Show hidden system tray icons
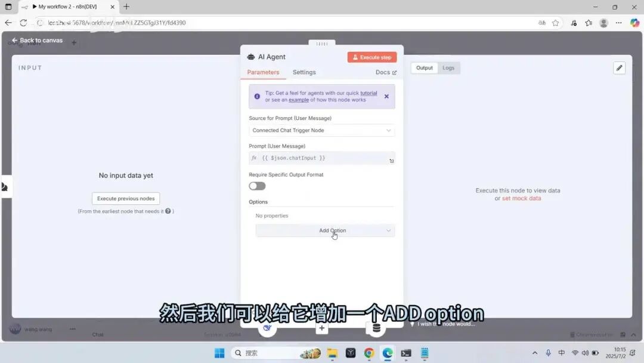The width and height of the screenshot is (644, 363). pyautogui.click(x=534, y=353)
